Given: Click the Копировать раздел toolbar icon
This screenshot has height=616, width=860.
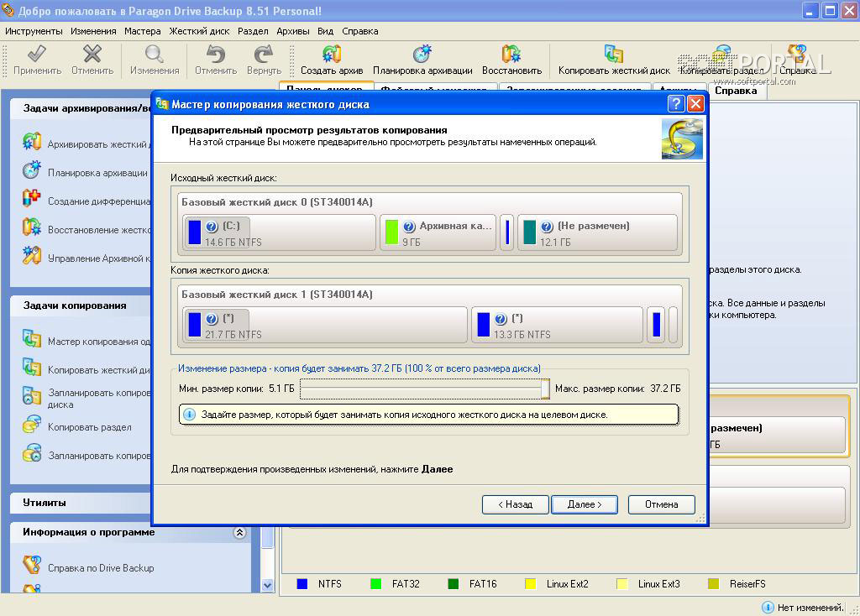Looking at the screenshot, I should point(721,54).
